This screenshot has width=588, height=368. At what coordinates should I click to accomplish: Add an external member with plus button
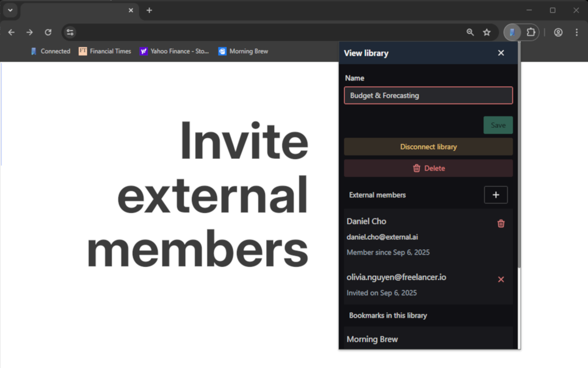(x=496, y=195)
